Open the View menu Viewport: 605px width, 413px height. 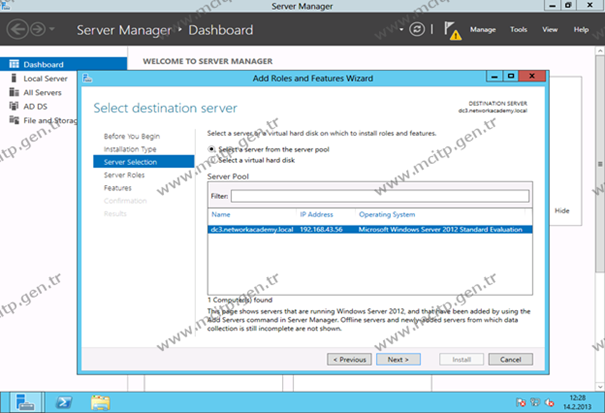coord(550,29)
